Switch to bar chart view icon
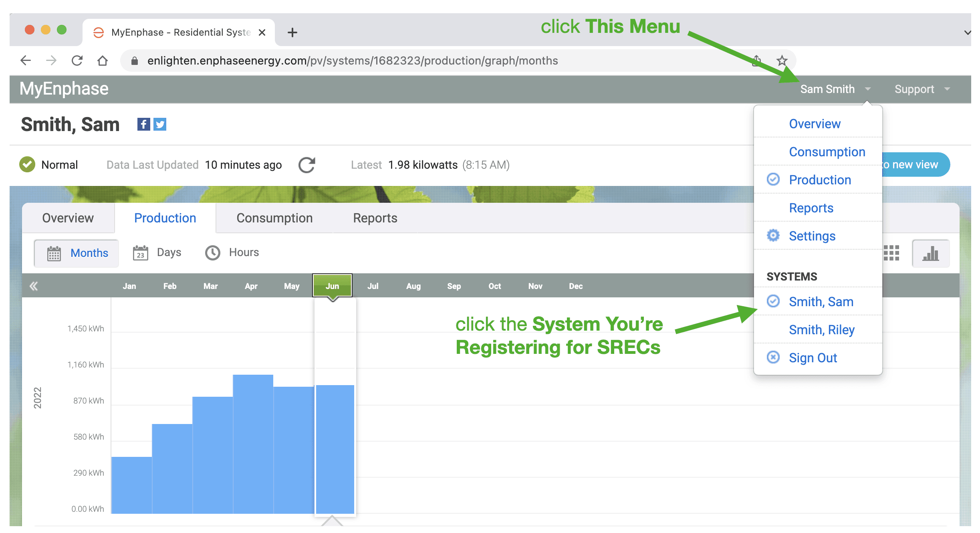980x533 pixels. pyautogui.click(x=930, y=253)
